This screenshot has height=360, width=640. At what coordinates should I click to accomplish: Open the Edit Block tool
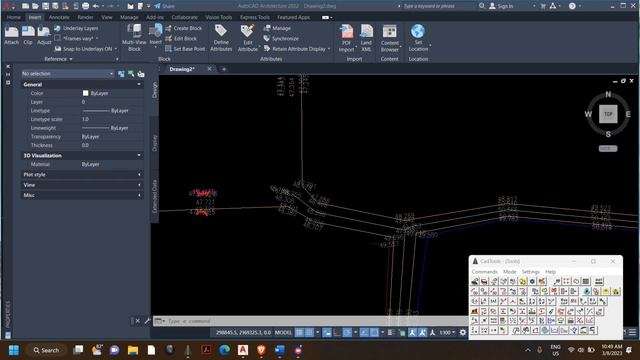[x=181, y=38]
